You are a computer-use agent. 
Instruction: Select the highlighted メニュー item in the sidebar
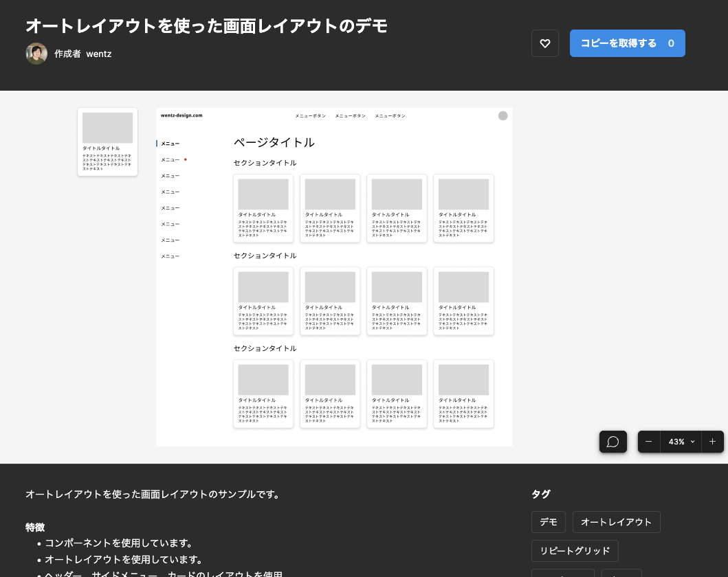[x=170, y=143]
